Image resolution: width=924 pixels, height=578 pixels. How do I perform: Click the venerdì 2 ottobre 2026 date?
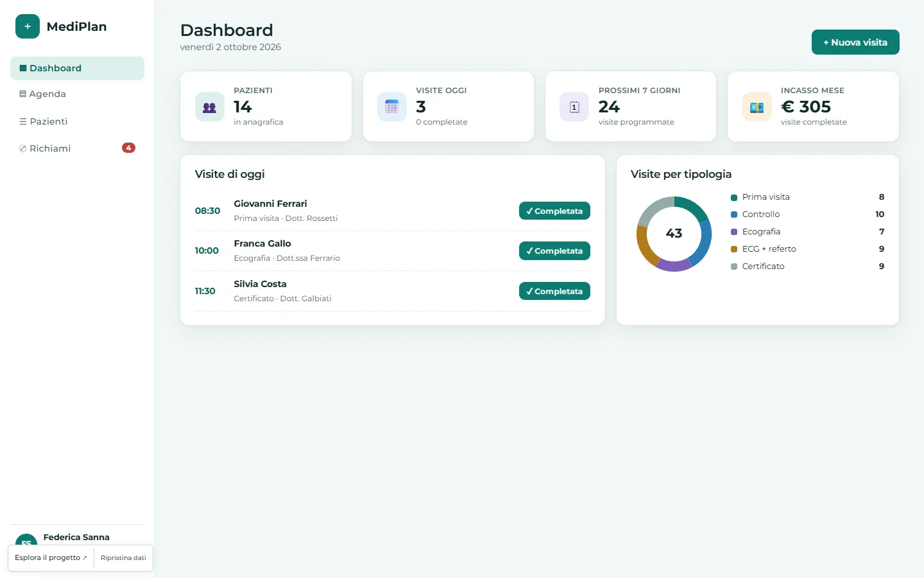pyautogui.click(x=230, y=47)
